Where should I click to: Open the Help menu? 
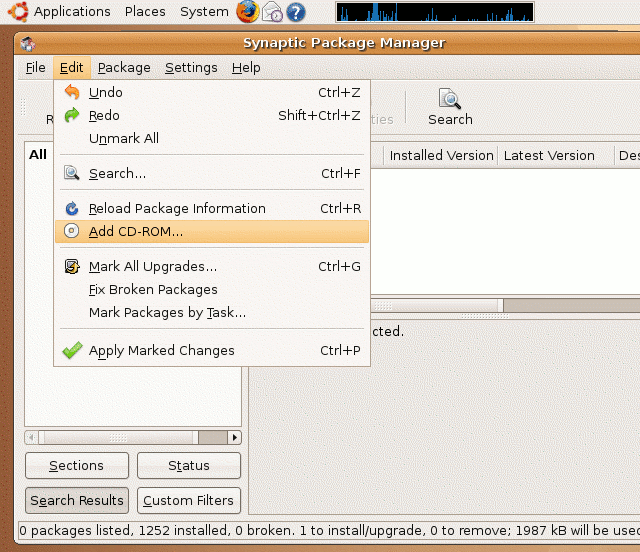[x=246, y=67]
